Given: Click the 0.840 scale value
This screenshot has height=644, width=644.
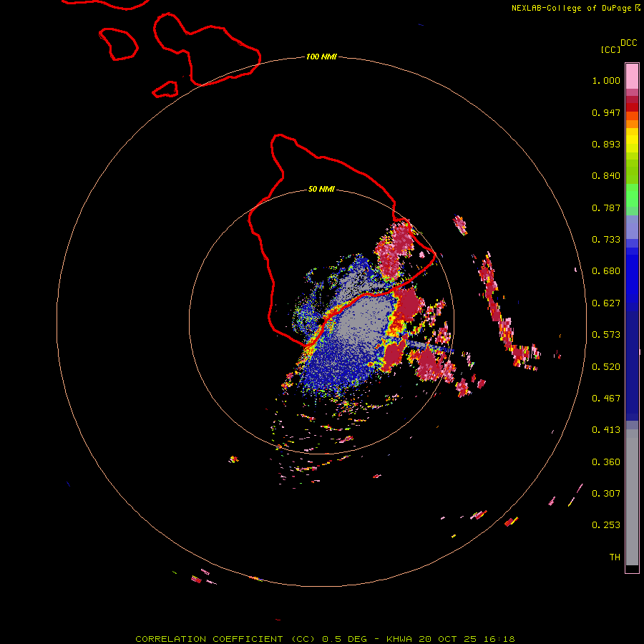Looking at the screenshot, I should 606,176.
